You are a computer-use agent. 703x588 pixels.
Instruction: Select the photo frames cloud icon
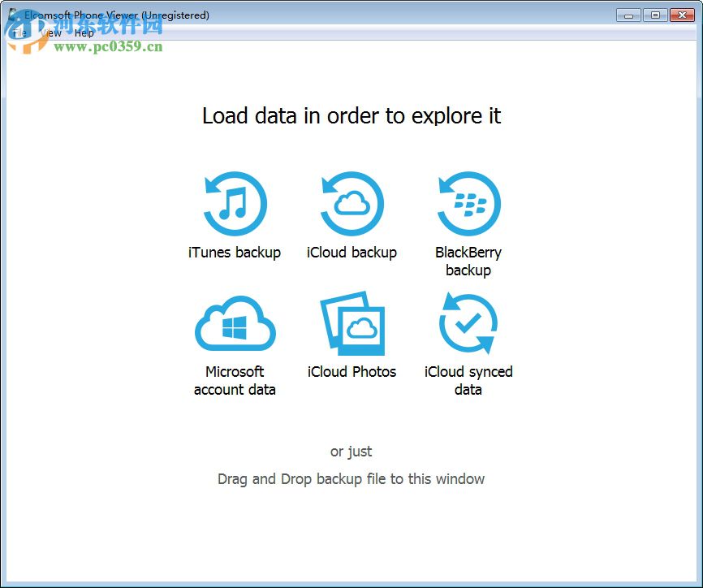coord(351,322)
